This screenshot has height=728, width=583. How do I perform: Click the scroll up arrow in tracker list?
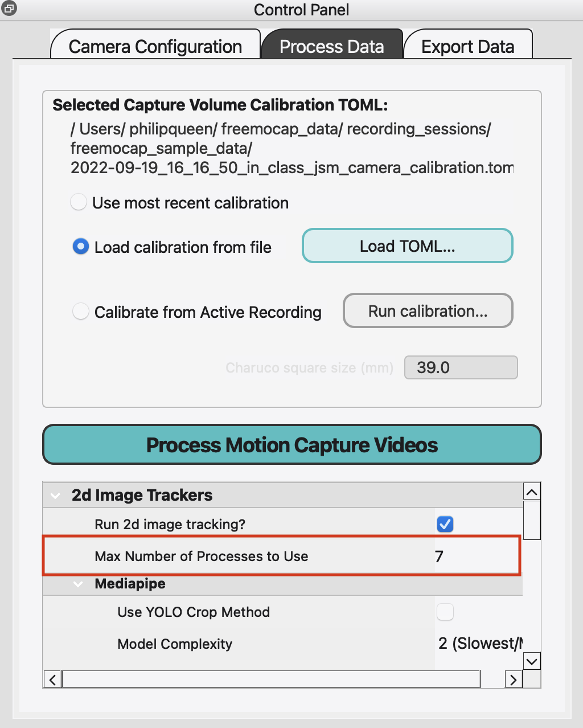(532, 492)
